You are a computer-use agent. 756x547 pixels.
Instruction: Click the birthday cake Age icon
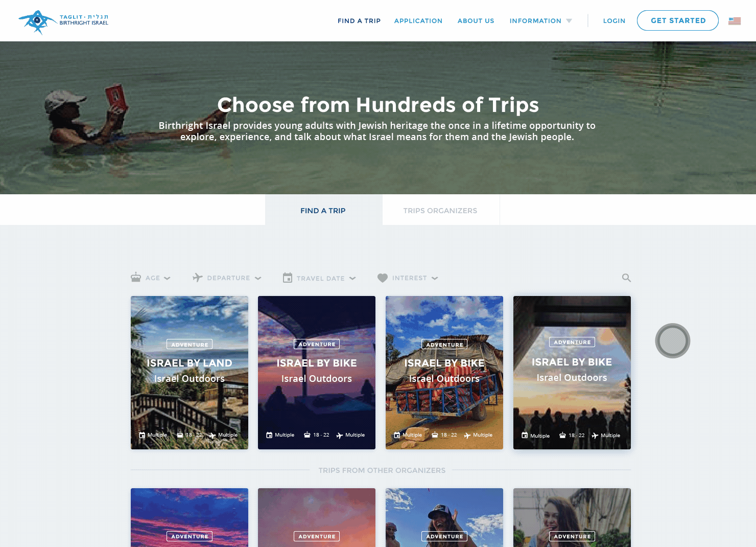(136, 277)
